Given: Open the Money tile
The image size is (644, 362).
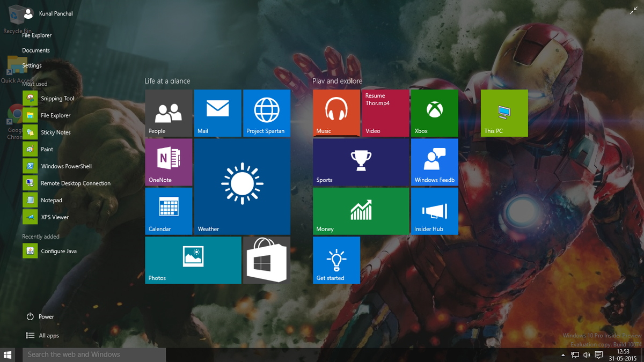Looking at the screenshot, I should coord(361,211).
